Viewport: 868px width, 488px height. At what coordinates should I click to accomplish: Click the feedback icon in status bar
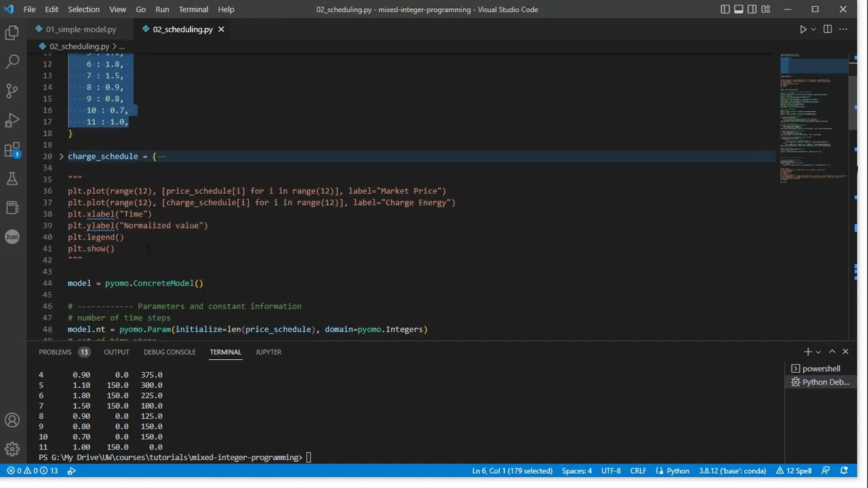pos(825,471)
